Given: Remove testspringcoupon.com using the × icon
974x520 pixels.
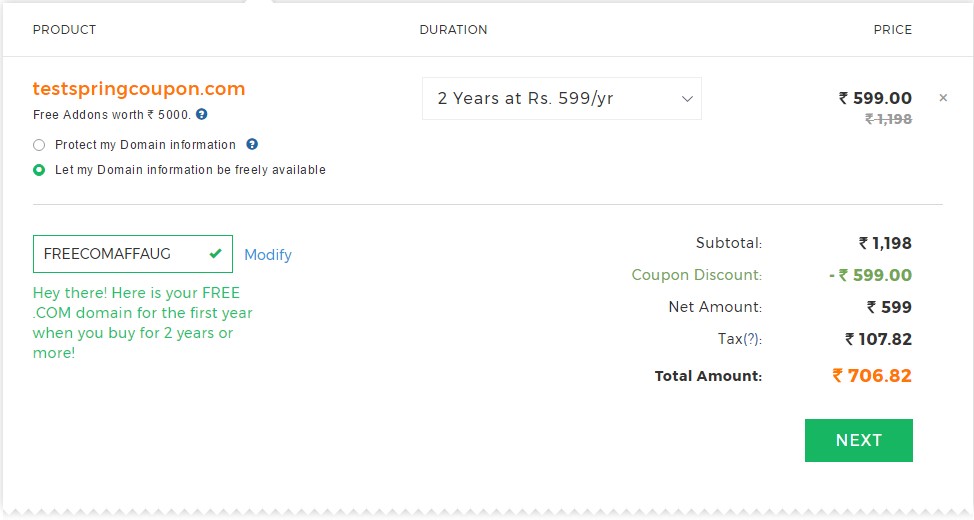Looking at the screenshot, I should 943,98.
